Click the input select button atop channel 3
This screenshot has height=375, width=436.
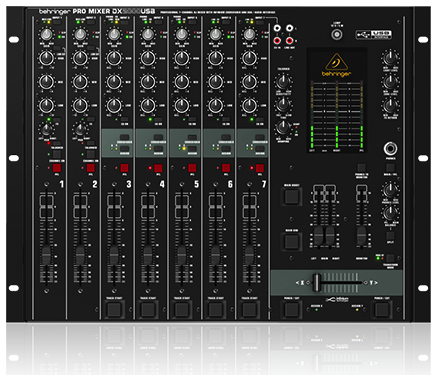pos(125,22)
